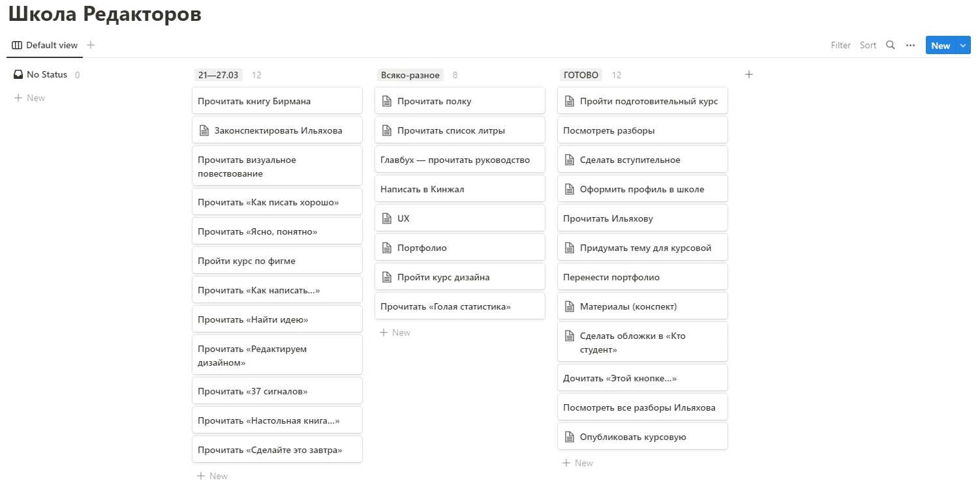
Task: Open the three-dots more options menu
Action: 910,45
